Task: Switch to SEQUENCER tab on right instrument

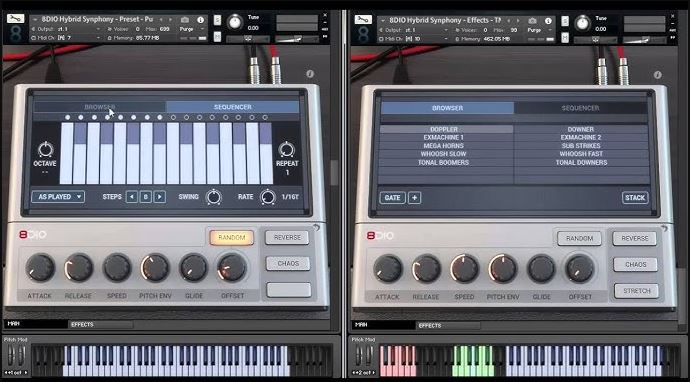Action: pos(580,108)
